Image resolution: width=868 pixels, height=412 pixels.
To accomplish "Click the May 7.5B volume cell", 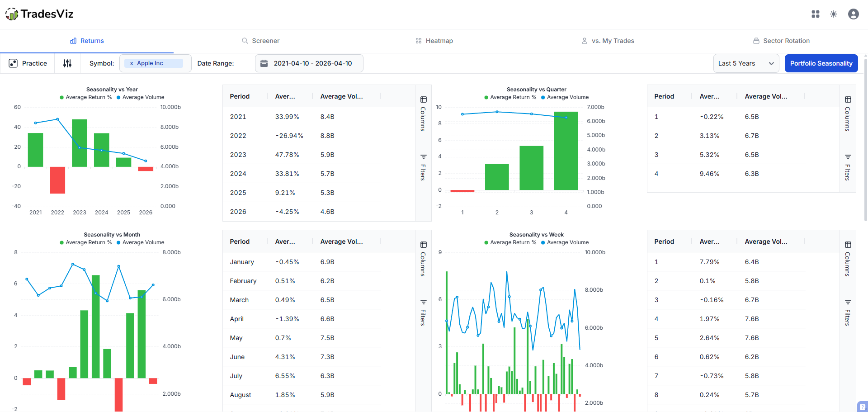I will (x=327, y=338).
